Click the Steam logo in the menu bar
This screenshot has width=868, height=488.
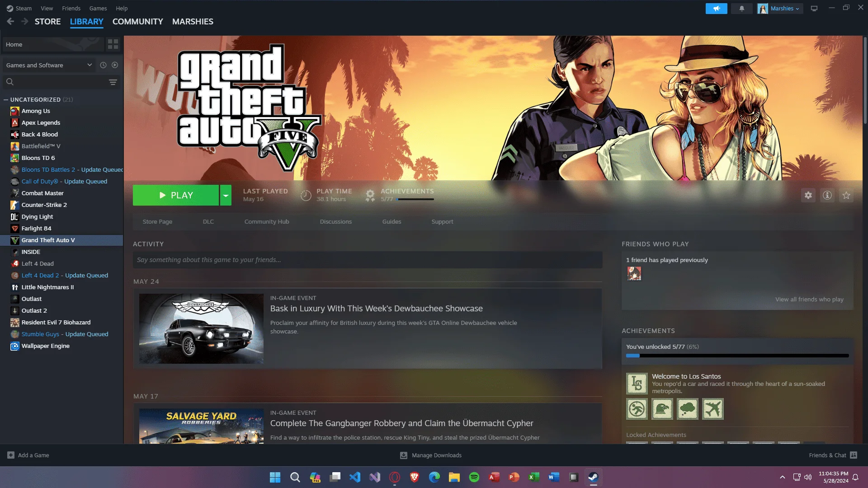click(10, 8)
